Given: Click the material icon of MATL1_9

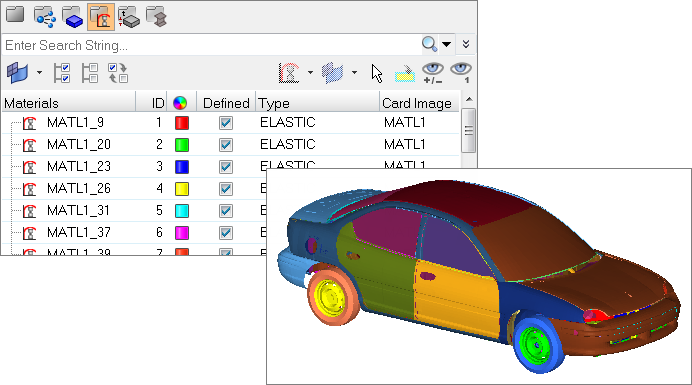Looking at the screenshot, I should point(30,123).
